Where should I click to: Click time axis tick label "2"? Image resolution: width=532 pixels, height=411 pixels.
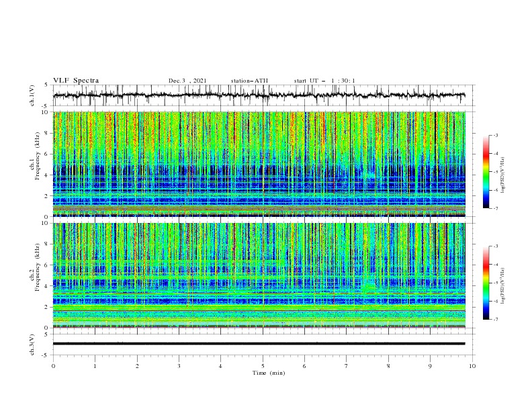137,366
